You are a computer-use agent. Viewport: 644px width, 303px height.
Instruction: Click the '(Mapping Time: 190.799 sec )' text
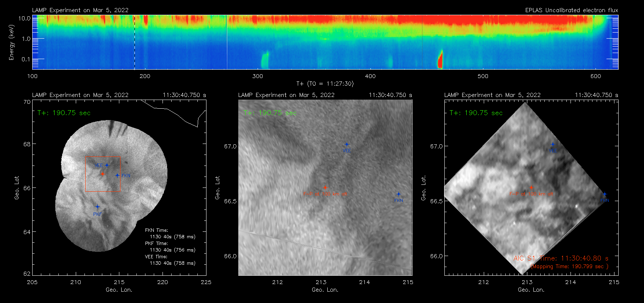click(569, 266)
